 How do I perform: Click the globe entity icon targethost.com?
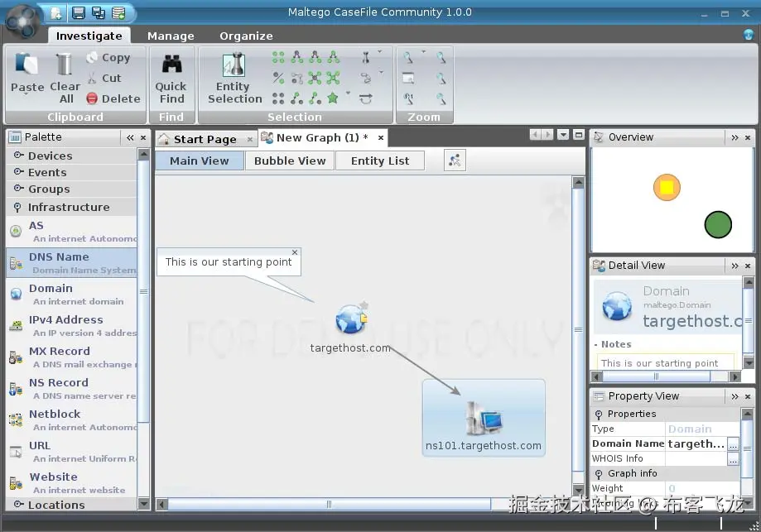click(x=351, y=319)
